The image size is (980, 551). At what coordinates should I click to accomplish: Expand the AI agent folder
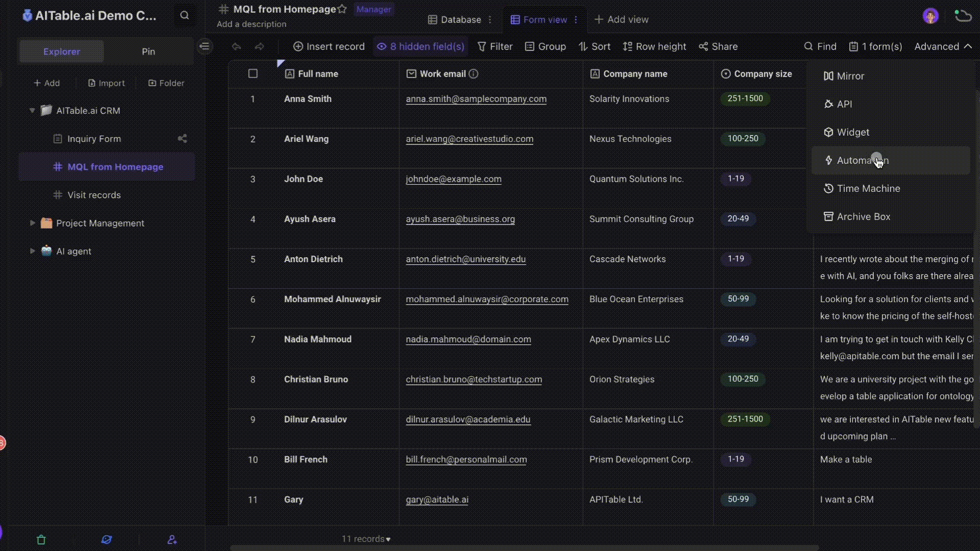[32, 251]
